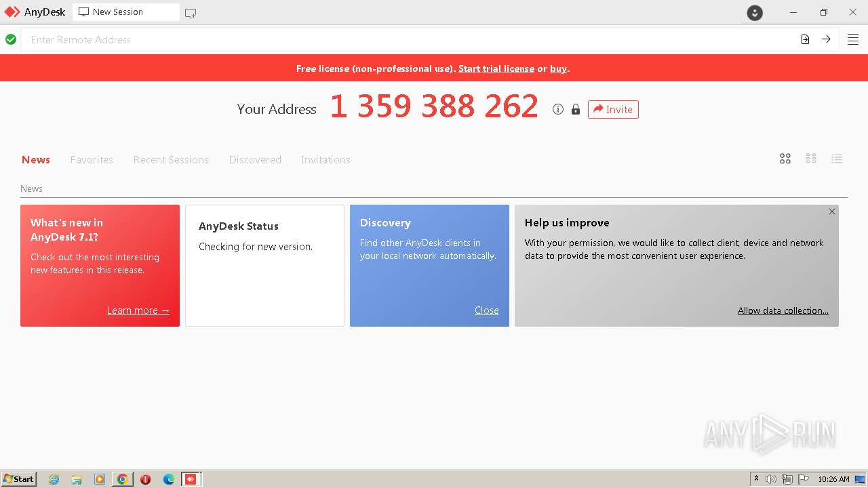Image resolution: width=868 pixels, height=488 pixels.
Task: Open Internet Explorer from taskbar
Action: tap(54, 479)
